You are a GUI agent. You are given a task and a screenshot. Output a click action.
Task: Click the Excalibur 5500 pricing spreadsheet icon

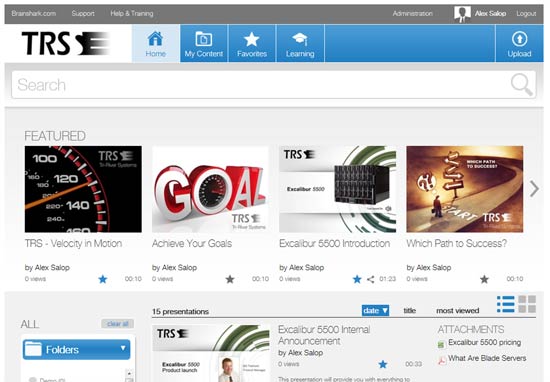tap(442, 344)
